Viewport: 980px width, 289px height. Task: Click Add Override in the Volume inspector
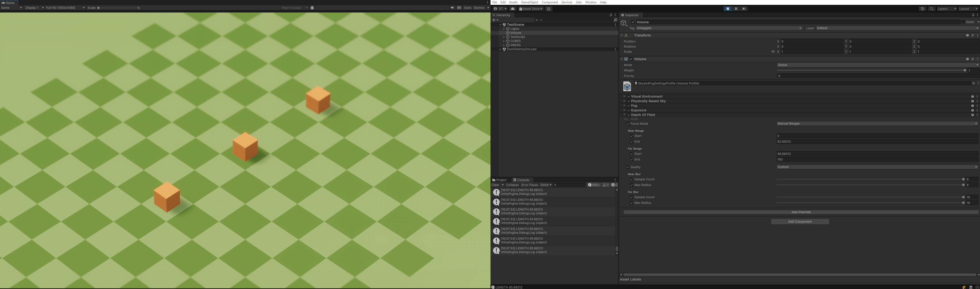pyautogui.click(x=800, y=212)
